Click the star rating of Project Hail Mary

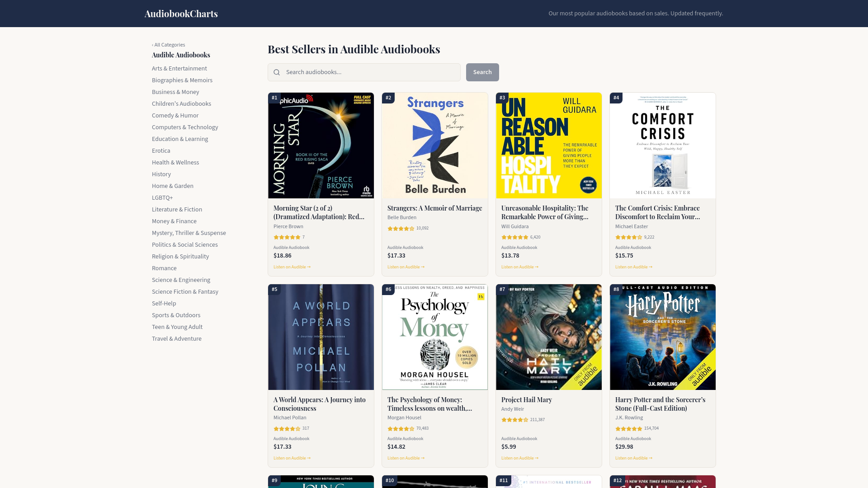coord(515,420)
